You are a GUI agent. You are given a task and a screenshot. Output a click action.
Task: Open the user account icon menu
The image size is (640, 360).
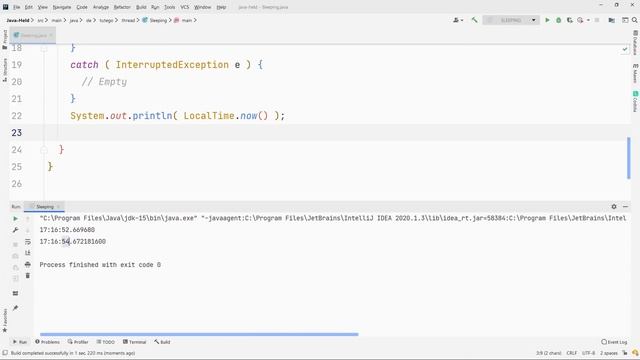coord(458,20)
